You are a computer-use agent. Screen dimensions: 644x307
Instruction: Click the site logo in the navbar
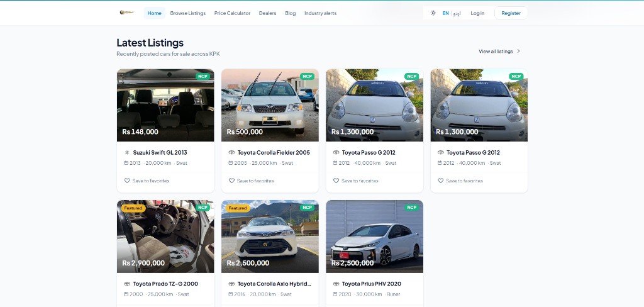(126, 13)
